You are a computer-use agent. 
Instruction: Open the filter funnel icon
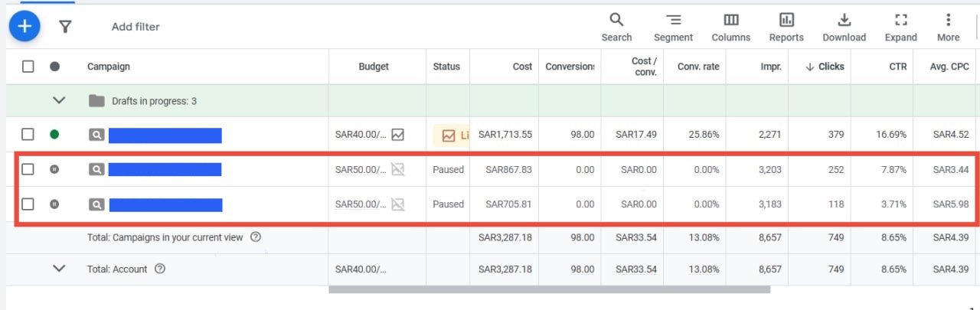(65, 27)
